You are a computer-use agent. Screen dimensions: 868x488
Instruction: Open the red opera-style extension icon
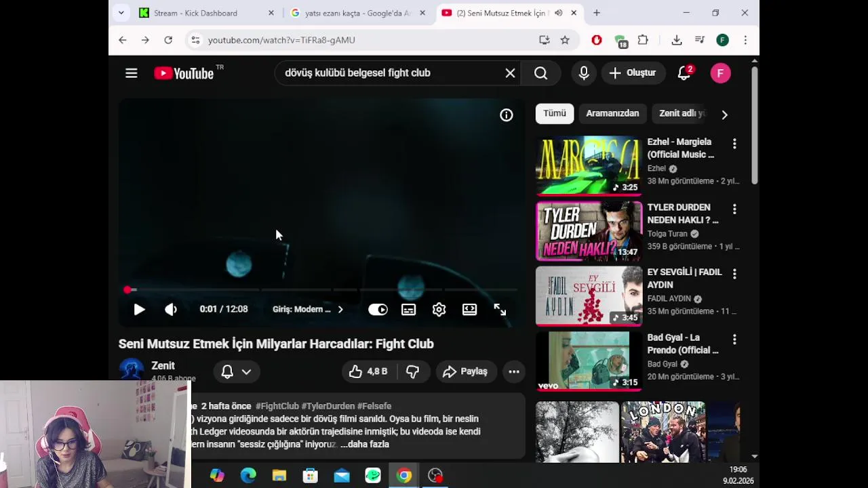(597, 40)
